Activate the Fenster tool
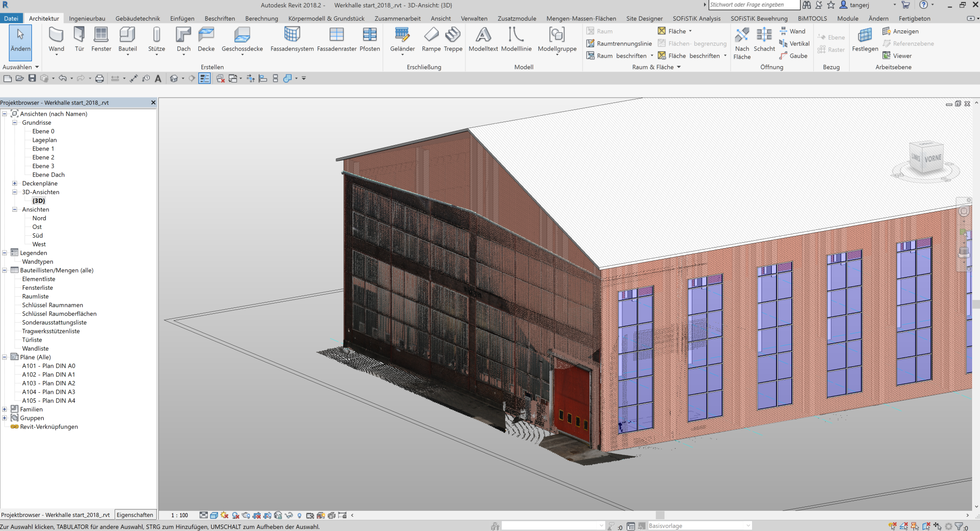Screen dimensions: 980x531 101,39
